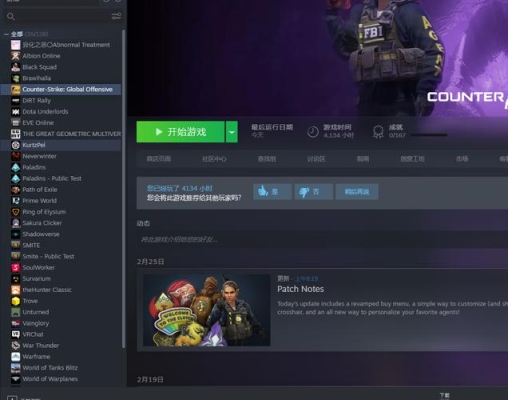Click the thumbs-down not recommend button
The width and height of the screenshot is (508, 400).
[313, 192]
